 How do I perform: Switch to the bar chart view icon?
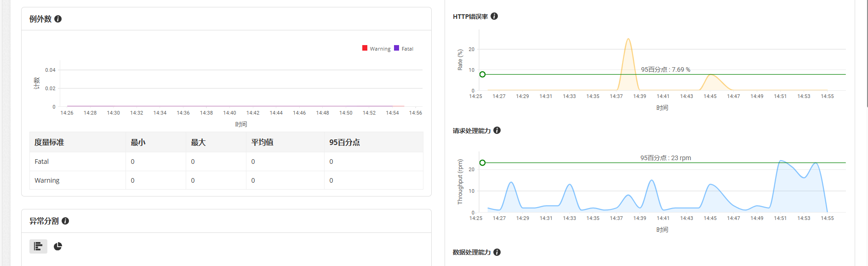tap(39, 246)
